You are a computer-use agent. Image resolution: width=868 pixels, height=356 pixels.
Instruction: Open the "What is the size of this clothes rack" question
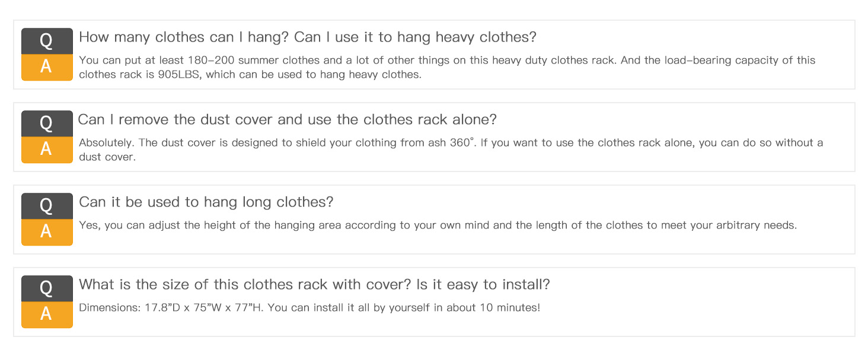click(x=244, y=285)
